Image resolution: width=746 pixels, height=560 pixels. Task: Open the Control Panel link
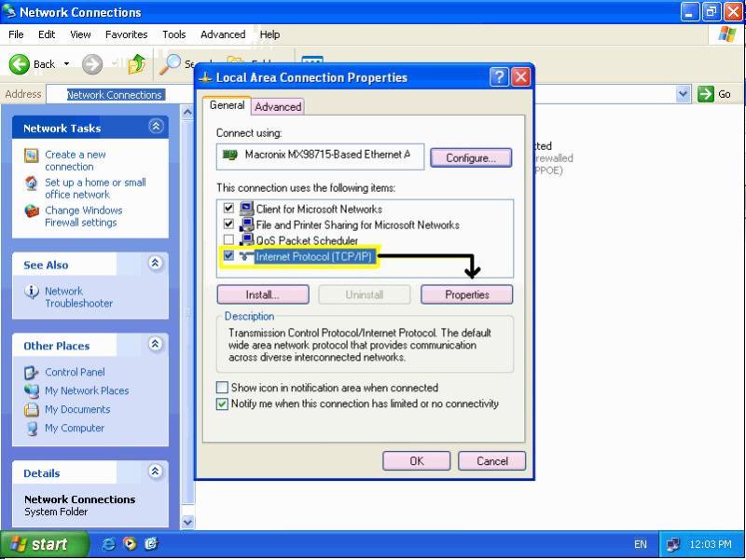pyautogui.click(x=75, y=372)
